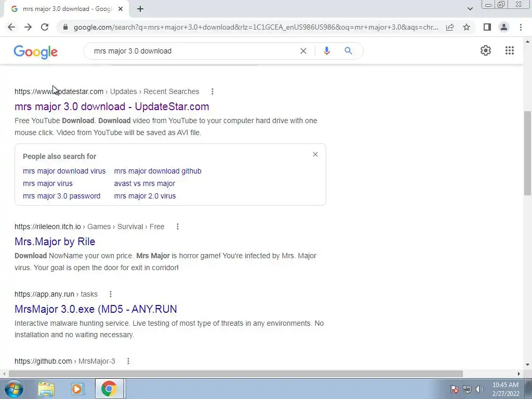Screen dimensions: 532x399
Task: Open options for the itch.io result
Action: [178, 227]
